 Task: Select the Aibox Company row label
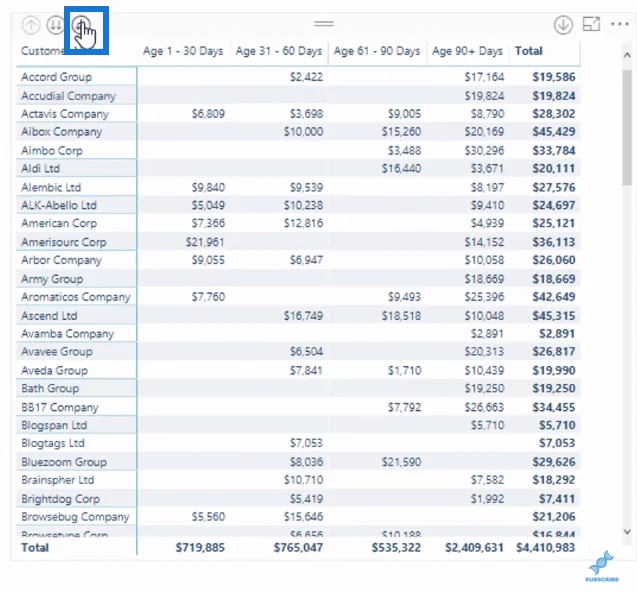(61, 132)
